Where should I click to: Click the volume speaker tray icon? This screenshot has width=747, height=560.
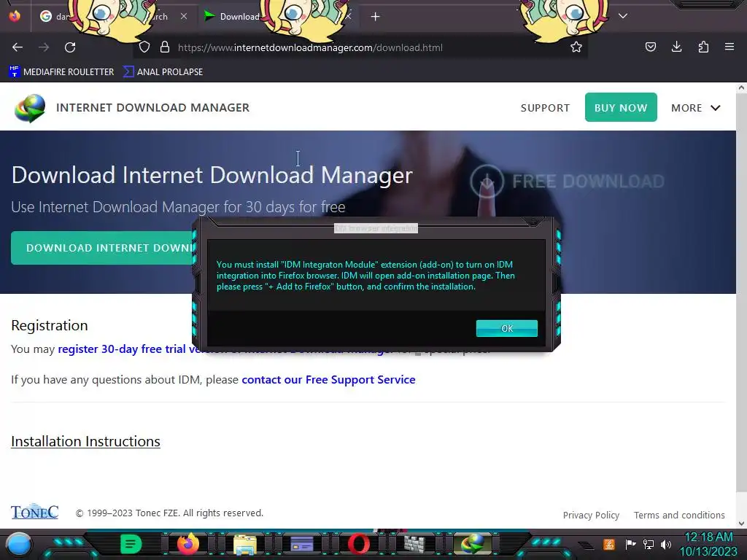(665, 544)
